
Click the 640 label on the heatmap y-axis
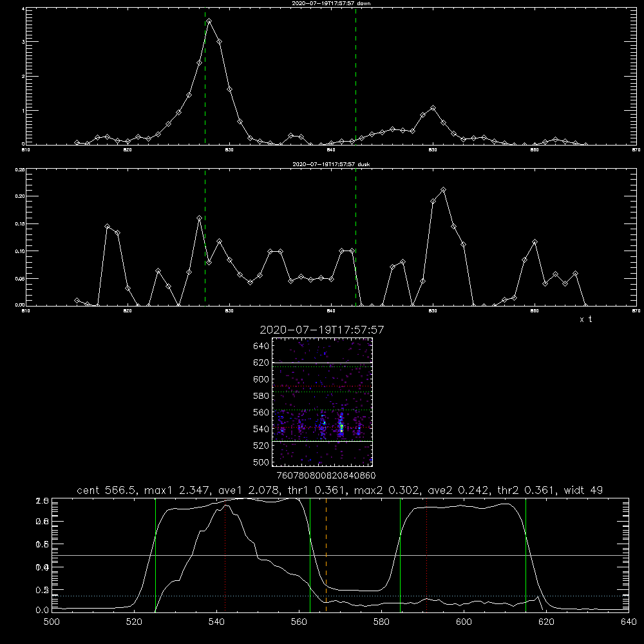click(261, 346)
